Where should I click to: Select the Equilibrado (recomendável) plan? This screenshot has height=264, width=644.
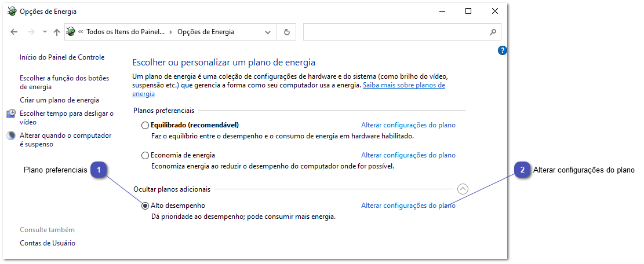[x=145, y=125]
